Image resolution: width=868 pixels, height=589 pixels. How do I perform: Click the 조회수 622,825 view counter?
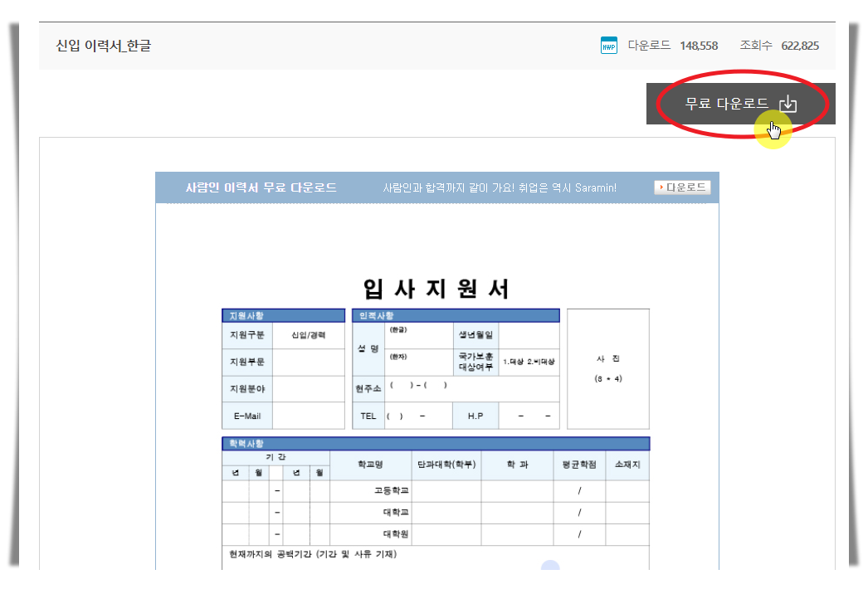781,45
